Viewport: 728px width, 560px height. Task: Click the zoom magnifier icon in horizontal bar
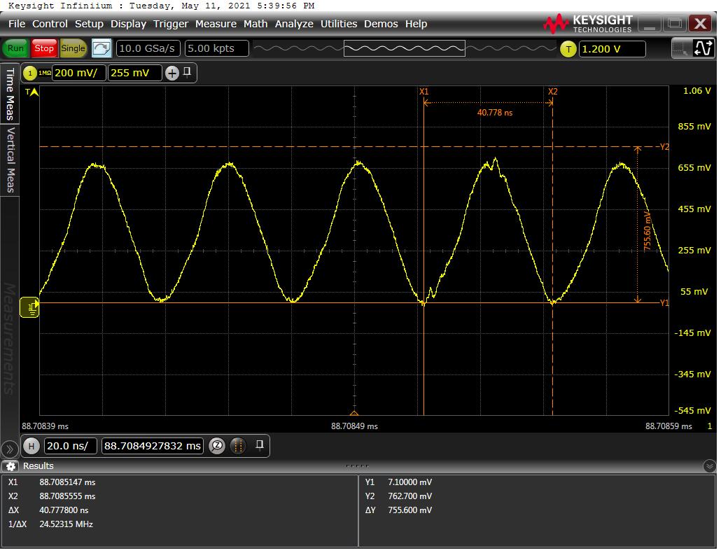(217, 446)
